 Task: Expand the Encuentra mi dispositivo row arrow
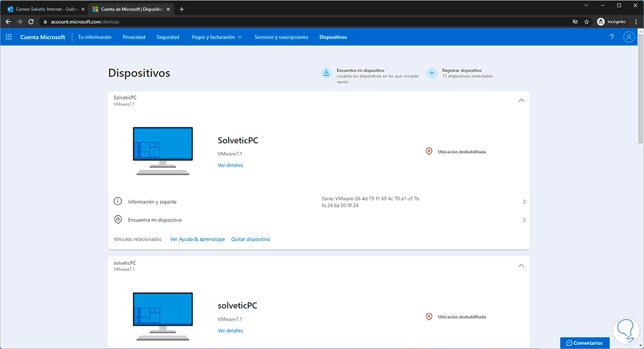524,220
